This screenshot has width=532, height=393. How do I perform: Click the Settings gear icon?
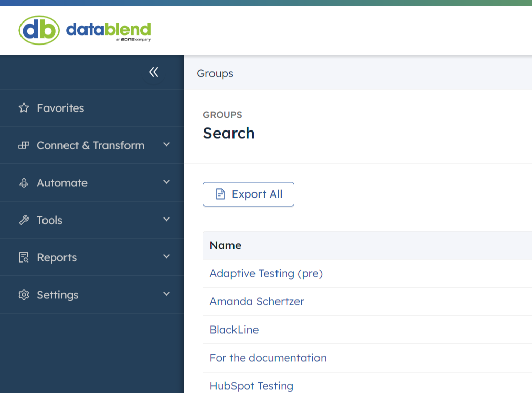24,295
